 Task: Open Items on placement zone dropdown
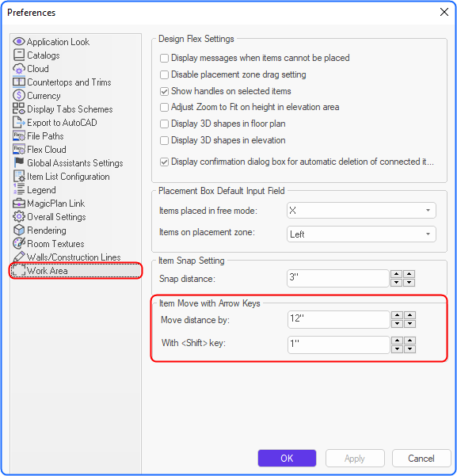(361, 234)
